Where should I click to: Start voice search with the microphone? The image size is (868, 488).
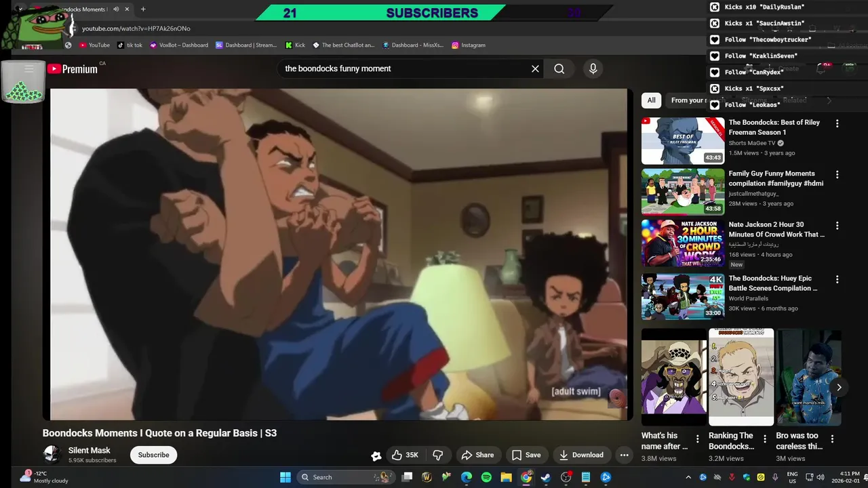point(593,68)
